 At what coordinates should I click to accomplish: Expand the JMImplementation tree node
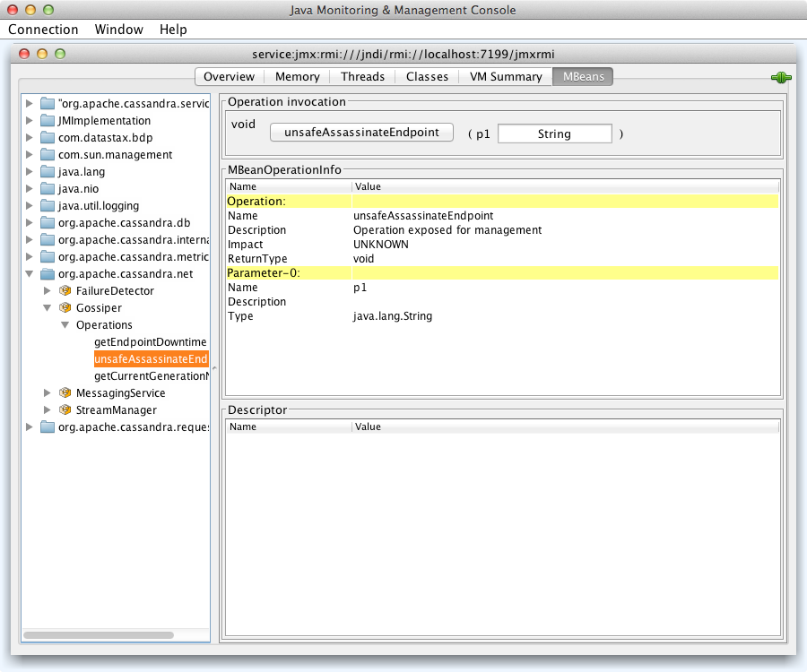(30, 121)
